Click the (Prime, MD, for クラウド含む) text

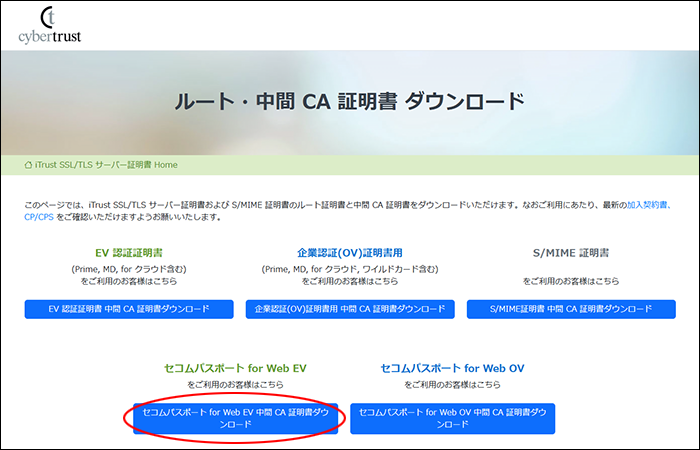coord(129,269)
